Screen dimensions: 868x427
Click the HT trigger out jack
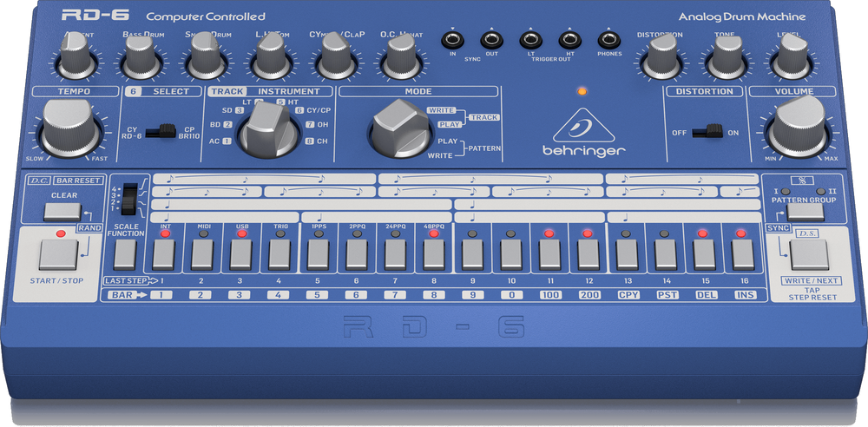569,40
